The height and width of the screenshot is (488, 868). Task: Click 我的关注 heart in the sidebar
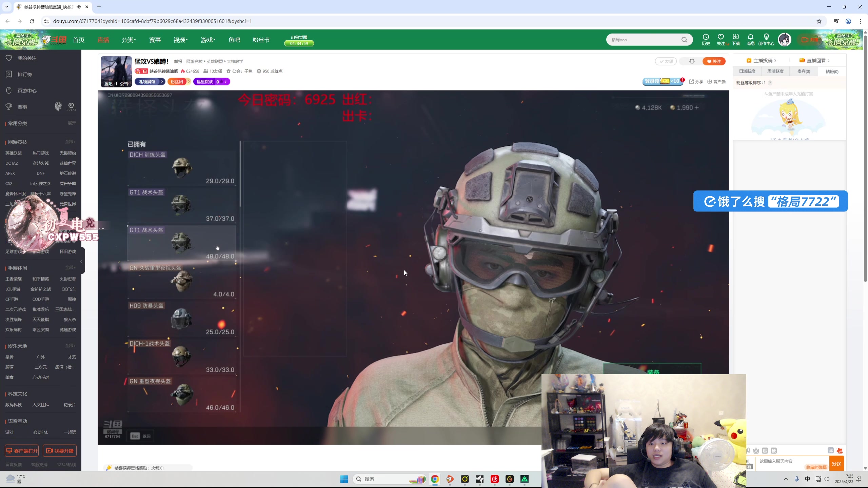point(9,58)
